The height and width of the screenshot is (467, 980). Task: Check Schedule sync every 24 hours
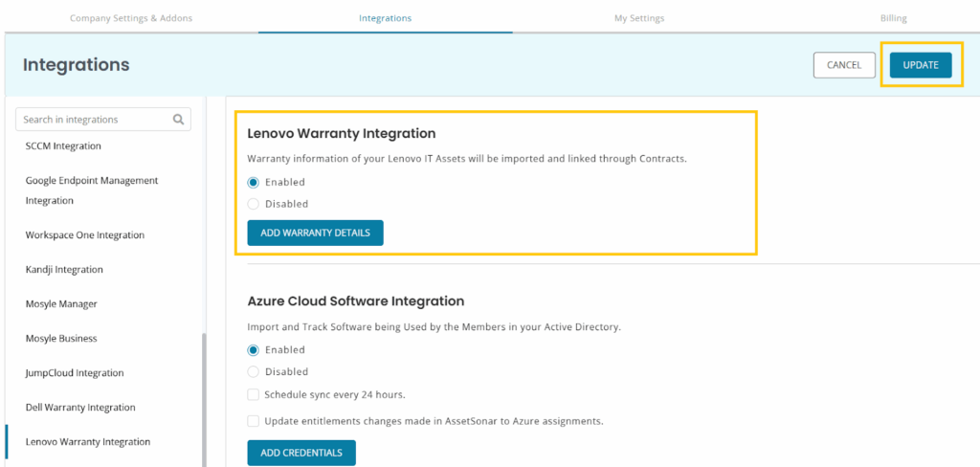[x=253, y=394]
